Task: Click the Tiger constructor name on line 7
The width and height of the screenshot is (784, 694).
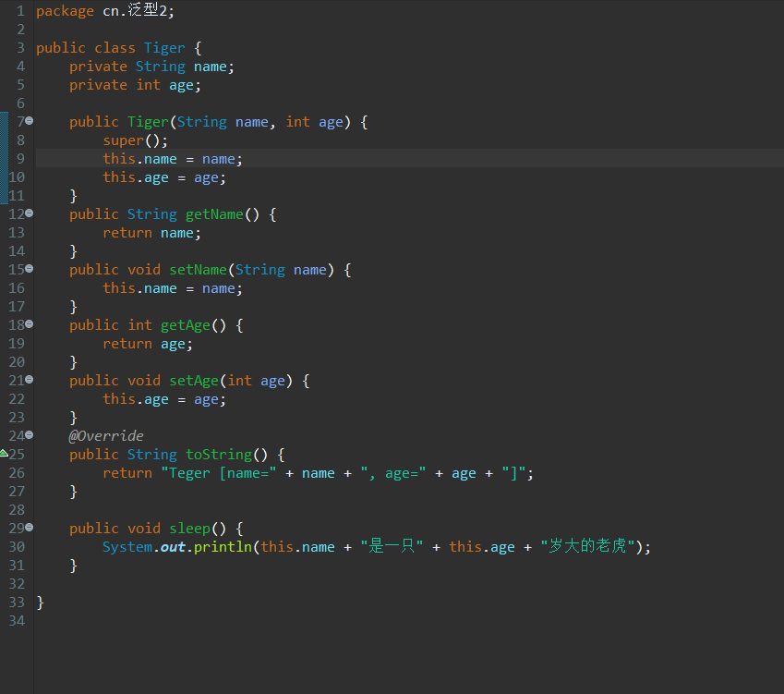Action: [148, 122]
